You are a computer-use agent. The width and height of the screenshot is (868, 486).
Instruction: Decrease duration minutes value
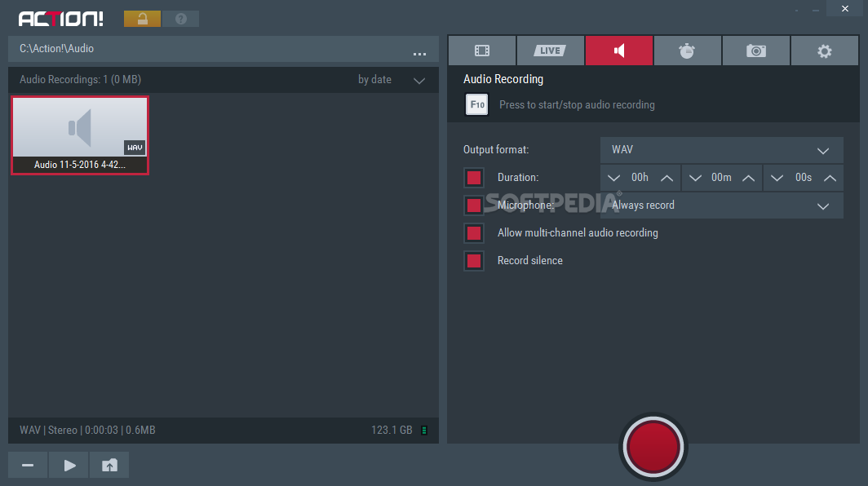pyautogui.click(x=695, y=178)
